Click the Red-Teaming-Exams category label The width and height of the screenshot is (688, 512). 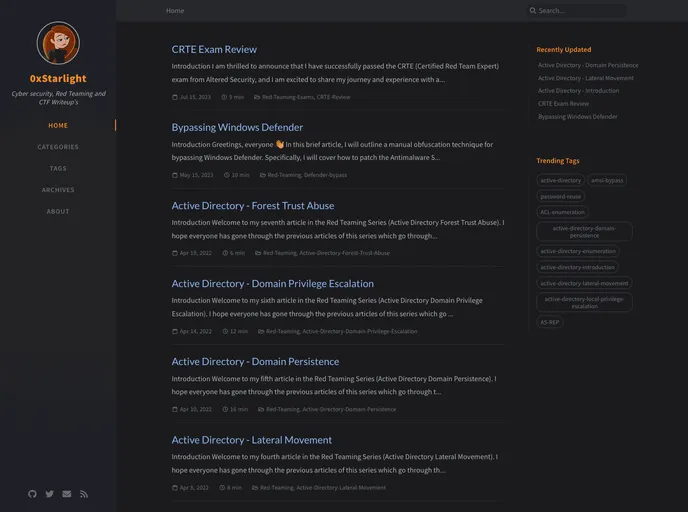(x=287, y=97)
